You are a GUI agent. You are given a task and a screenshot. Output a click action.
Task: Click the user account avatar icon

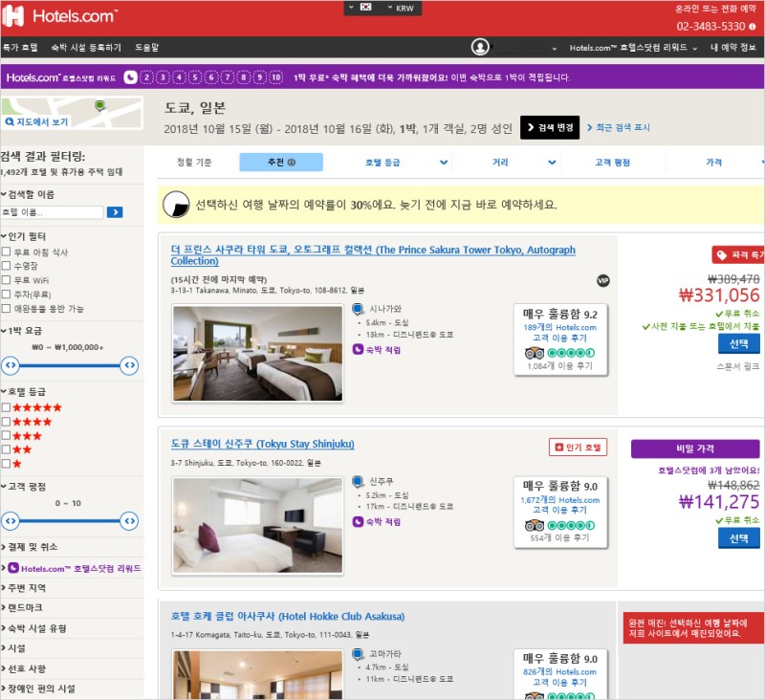[x=480, y=47]
